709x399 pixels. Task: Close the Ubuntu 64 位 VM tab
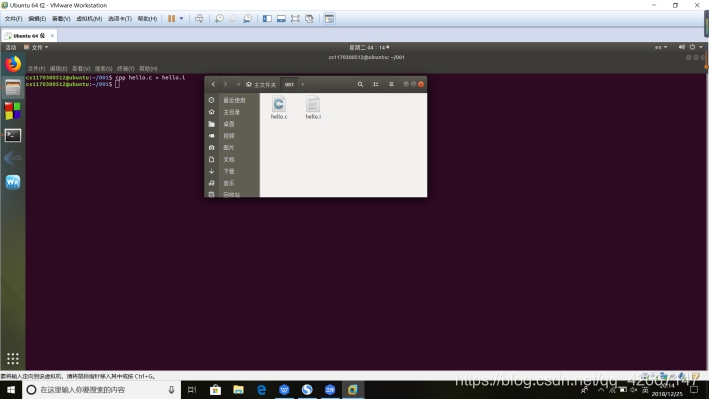pyautogui.click(x=52, y=35)
